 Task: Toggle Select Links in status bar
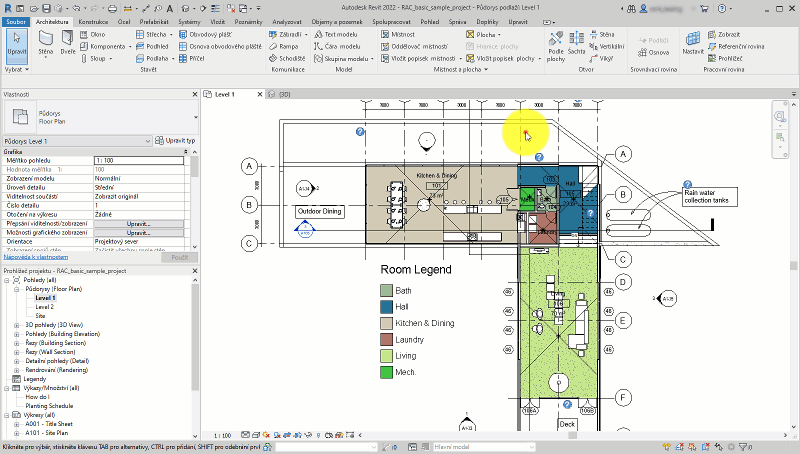(x=666, y=447)
